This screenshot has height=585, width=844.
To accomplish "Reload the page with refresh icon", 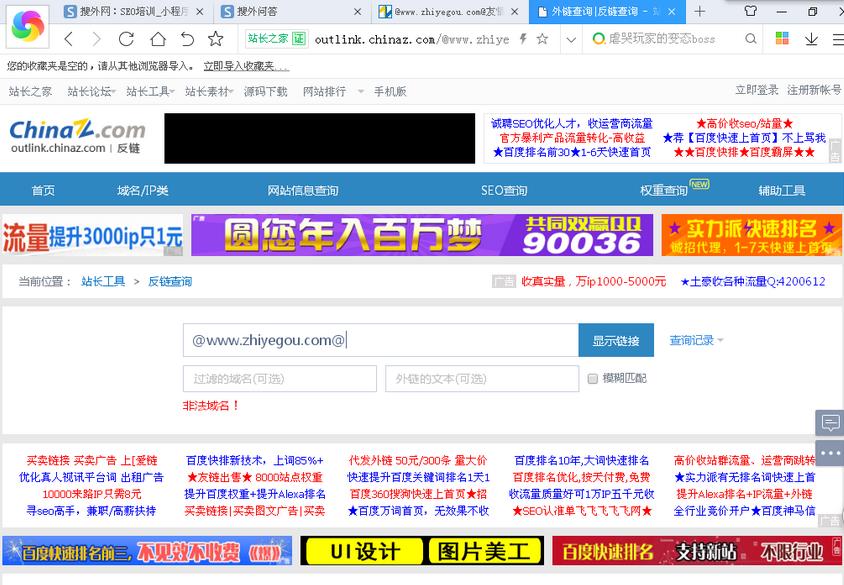I will 126,39.
